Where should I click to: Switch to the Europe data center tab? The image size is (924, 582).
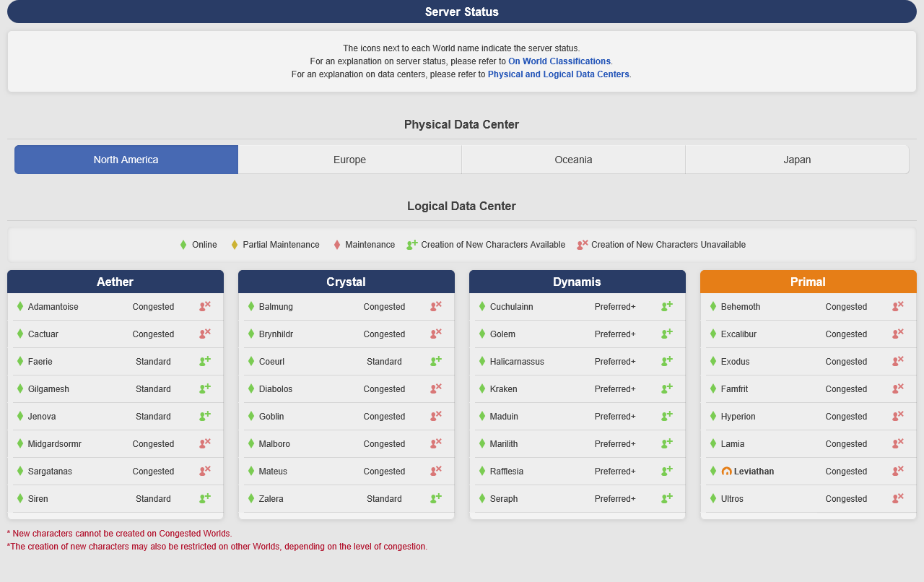click(350, 160)
